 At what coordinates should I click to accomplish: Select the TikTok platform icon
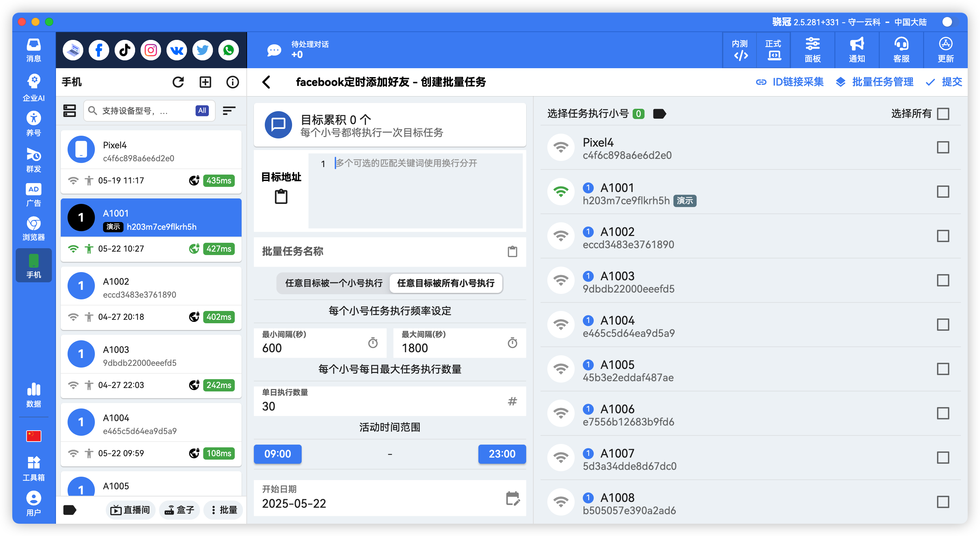click(125, 50)
